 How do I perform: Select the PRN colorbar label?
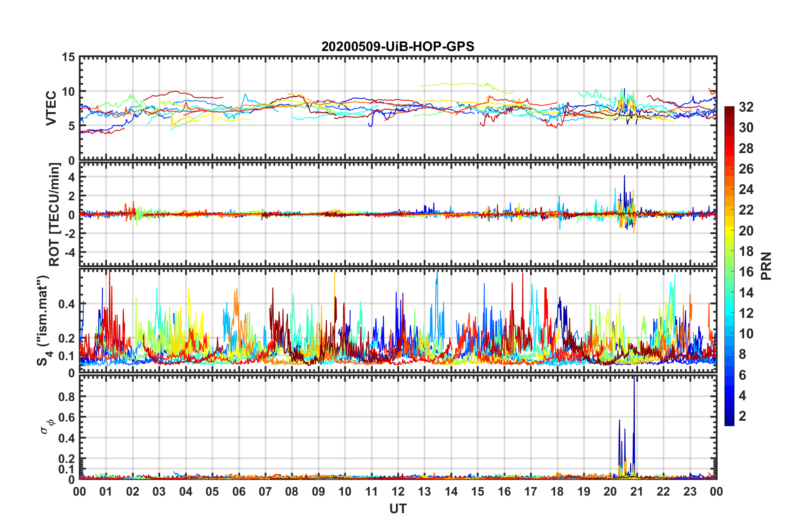[766, 266]
